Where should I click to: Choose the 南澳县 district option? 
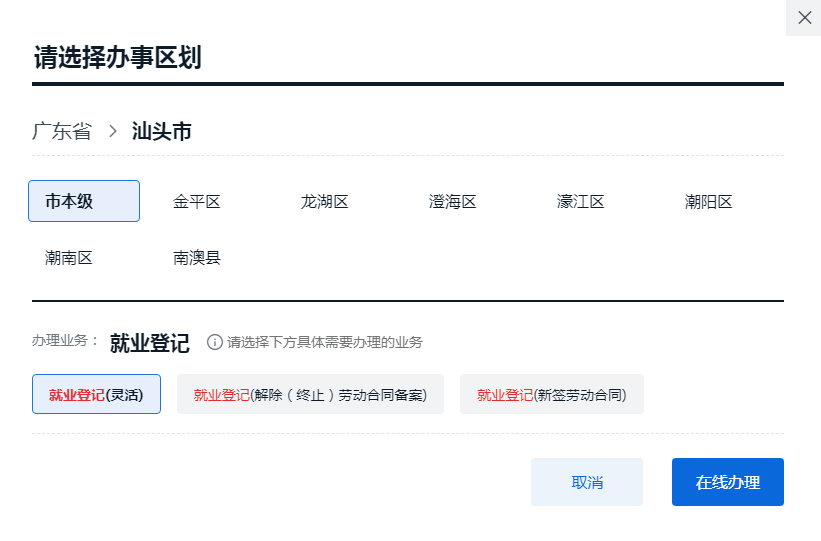point(197,258)
